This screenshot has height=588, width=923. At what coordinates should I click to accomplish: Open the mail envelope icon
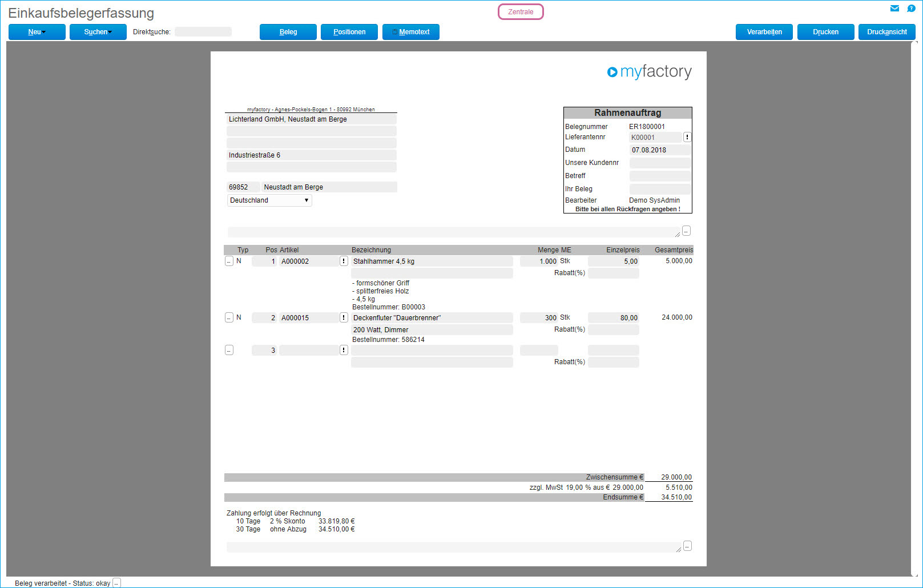coord(894,9)
